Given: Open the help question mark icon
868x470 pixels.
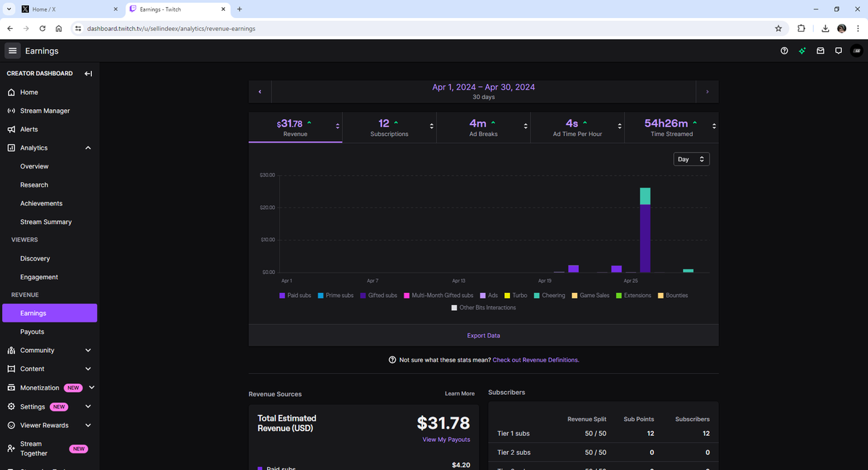Looking at the screenshot, I should pos(784,51).
